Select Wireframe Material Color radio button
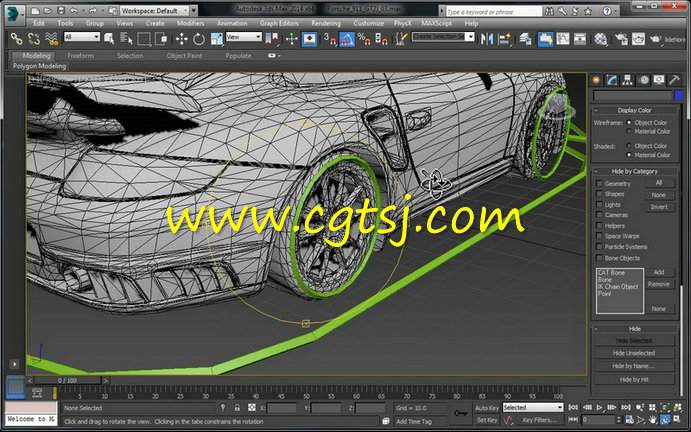Screen dimensions: 691x432 click(x=629, y=131)
